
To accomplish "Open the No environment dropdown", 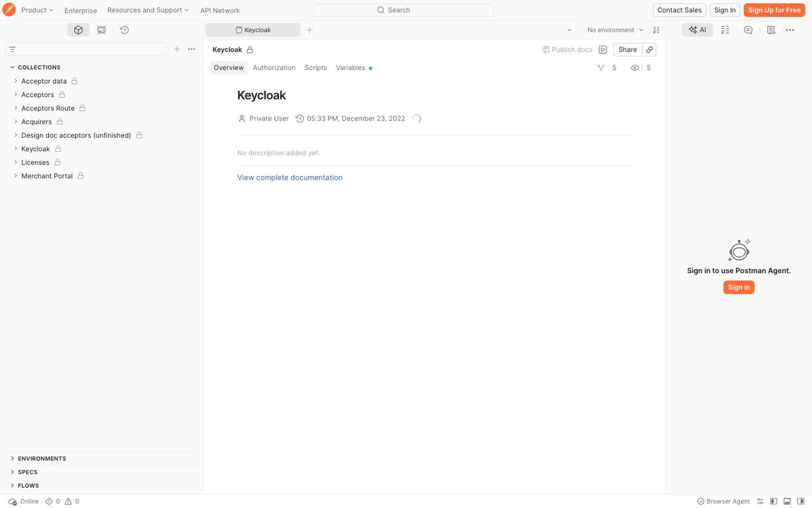I will [x=615, y=30].
